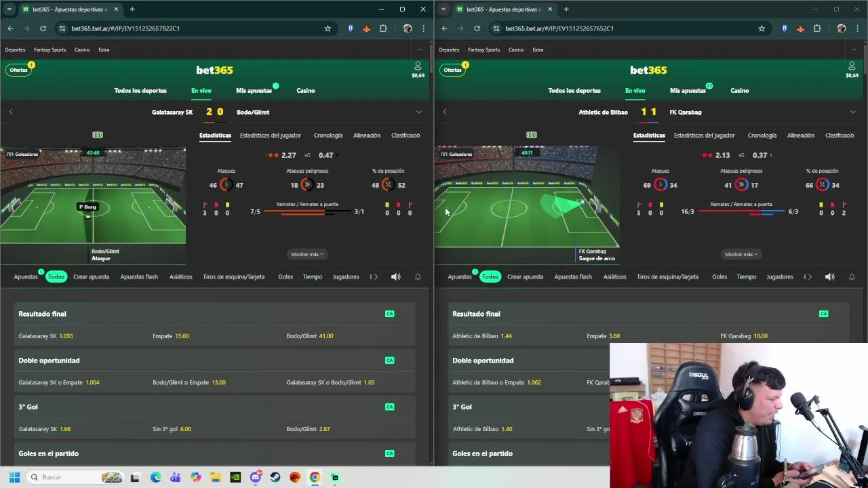Click Goleadores badge on Athletic stadium view
This screenshot has height=488, width=868.
click(456, 154)
